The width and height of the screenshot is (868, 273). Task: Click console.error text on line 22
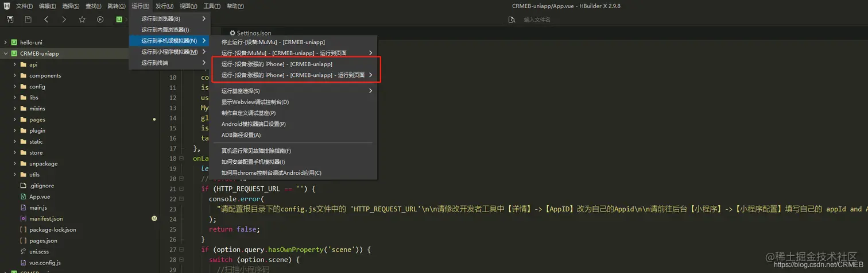(233, 199)
